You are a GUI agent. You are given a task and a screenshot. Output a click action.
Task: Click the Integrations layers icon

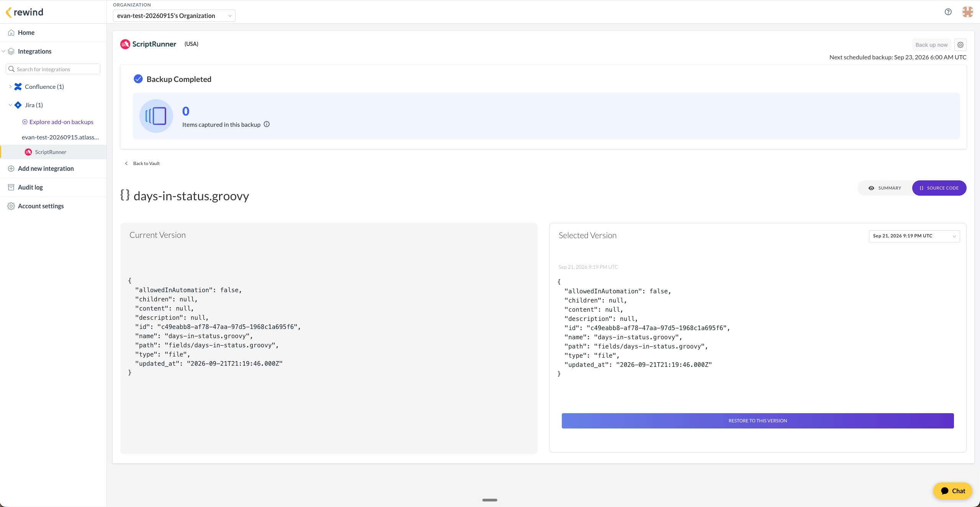(11, 51)
